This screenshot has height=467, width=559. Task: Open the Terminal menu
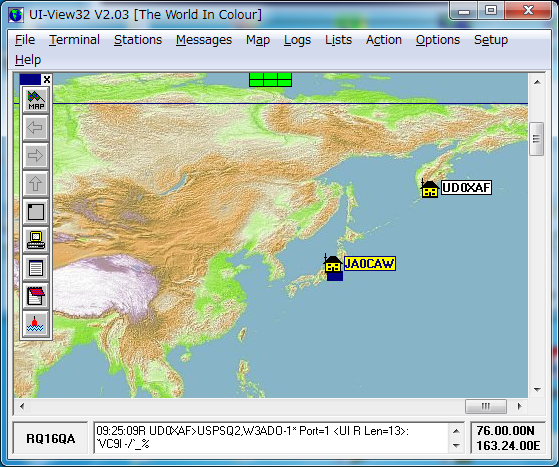(x=74, y=40)
